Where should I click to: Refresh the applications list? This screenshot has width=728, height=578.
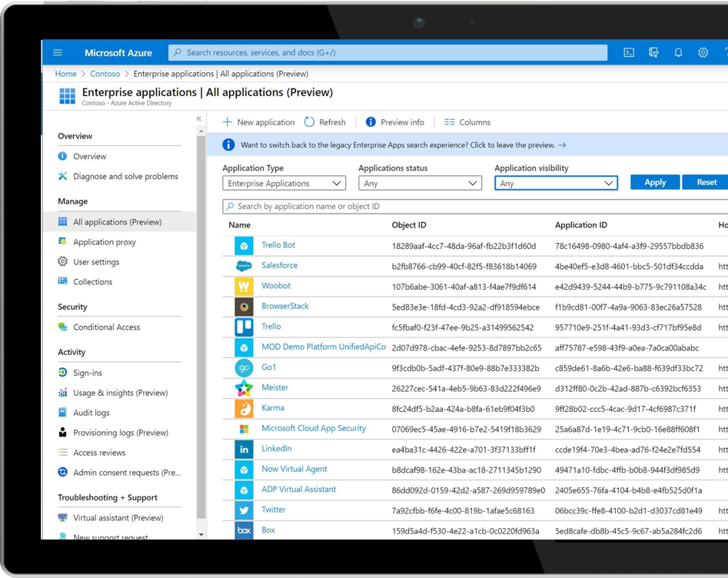325,122
